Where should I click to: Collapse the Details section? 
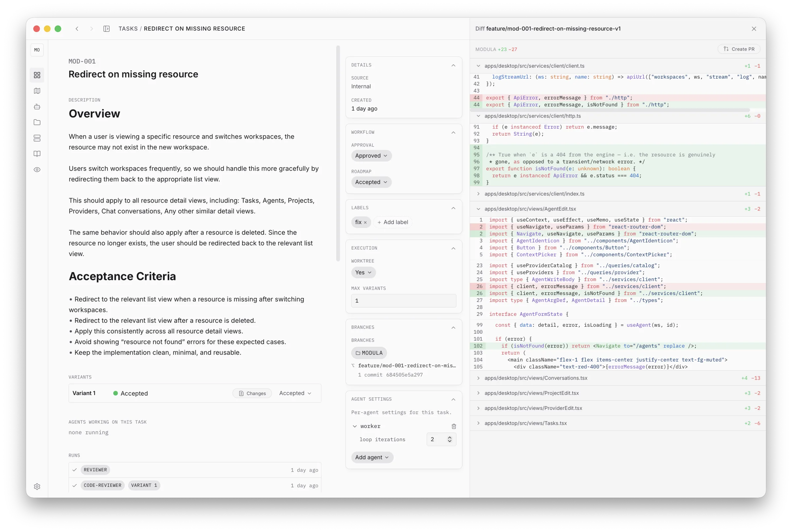(453, 65)
